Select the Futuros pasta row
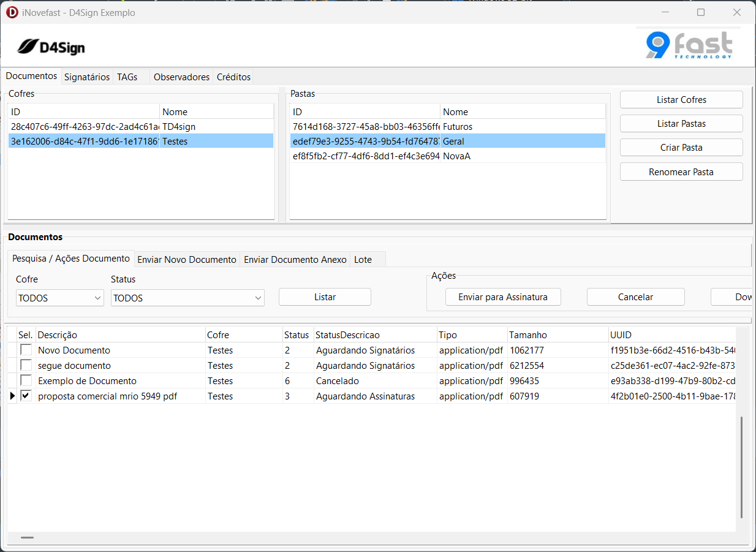This screenshot has height=552, width=756. pyautogui.click(x=448, y=126)
